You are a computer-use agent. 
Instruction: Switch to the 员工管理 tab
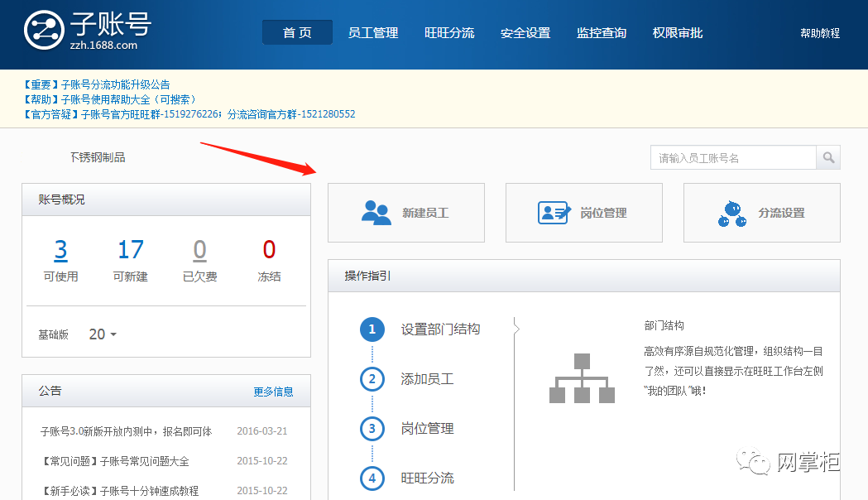click(372, 32)
